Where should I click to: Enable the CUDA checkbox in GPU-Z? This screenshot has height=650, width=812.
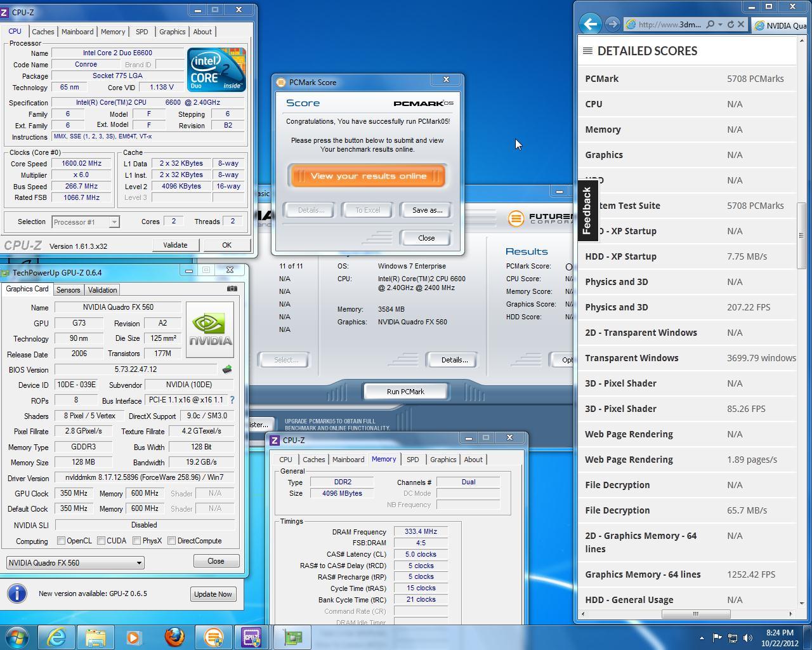click(101, 541)
